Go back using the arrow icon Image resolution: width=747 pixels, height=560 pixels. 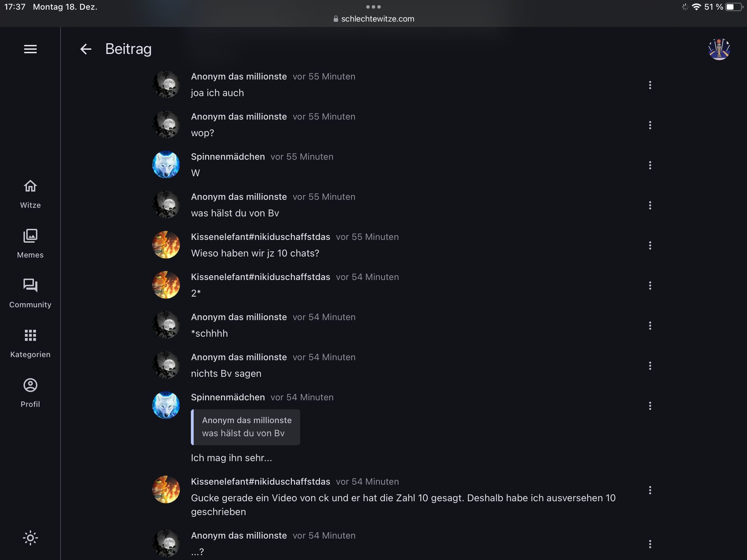tap(86, 49)
